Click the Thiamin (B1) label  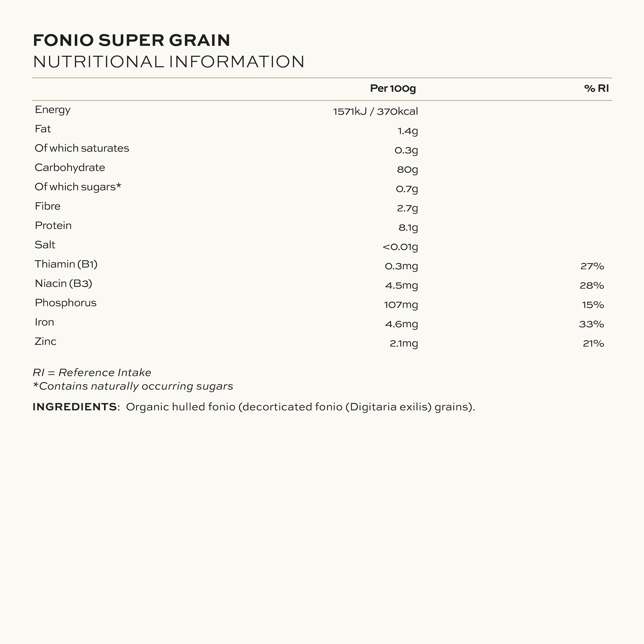click(66, 264)
